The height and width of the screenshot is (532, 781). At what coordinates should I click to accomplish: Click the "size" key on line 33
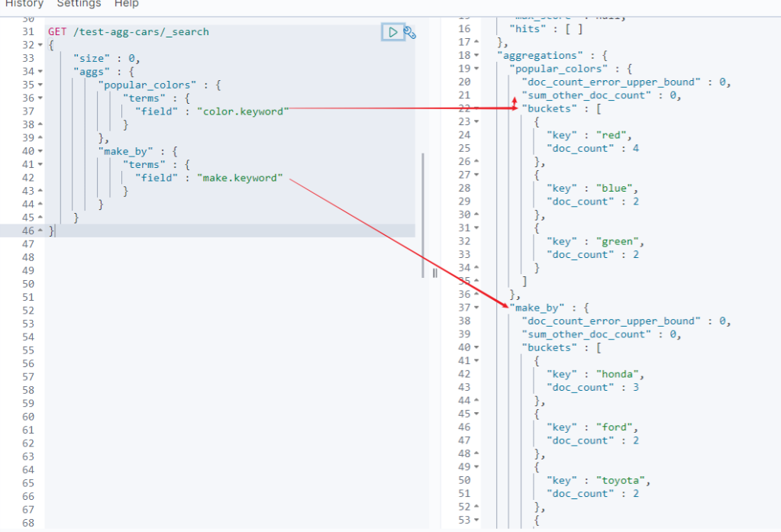pos(92,59)
